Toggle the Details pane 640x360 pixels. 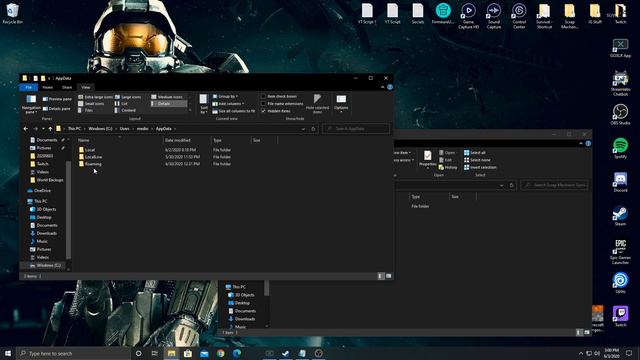[x=57, y=109]
